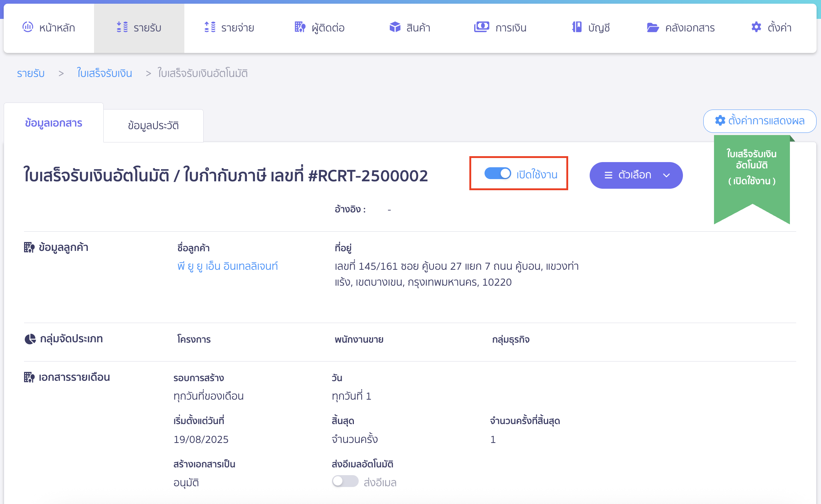
Task: Click the hamburger icon on ตัวเลือก button
Action: (x=608, y=175)
